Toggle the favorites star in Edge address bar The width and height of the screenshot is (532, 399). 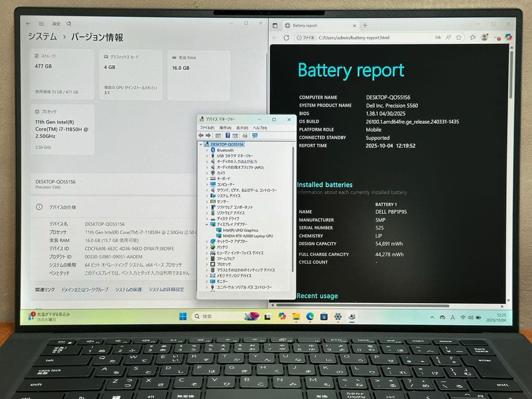(458, 37)
